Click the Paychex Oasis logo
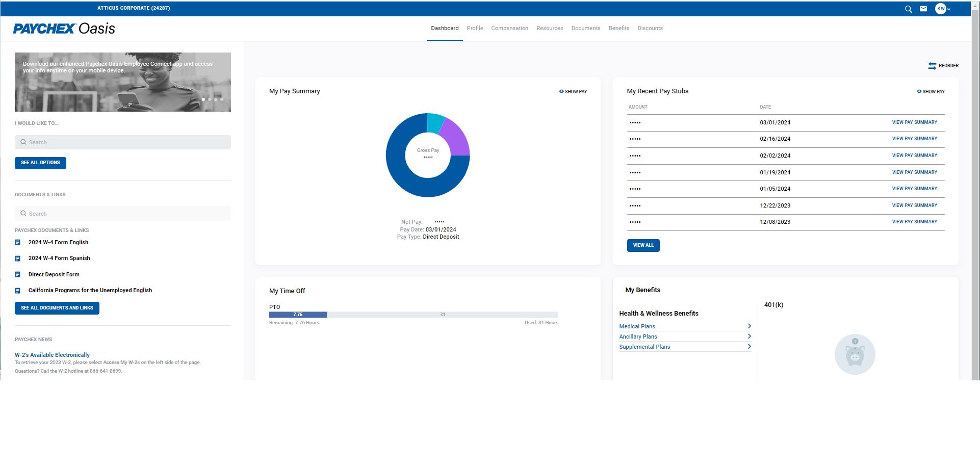Viewport: 980px width, 466px height. 64,29
